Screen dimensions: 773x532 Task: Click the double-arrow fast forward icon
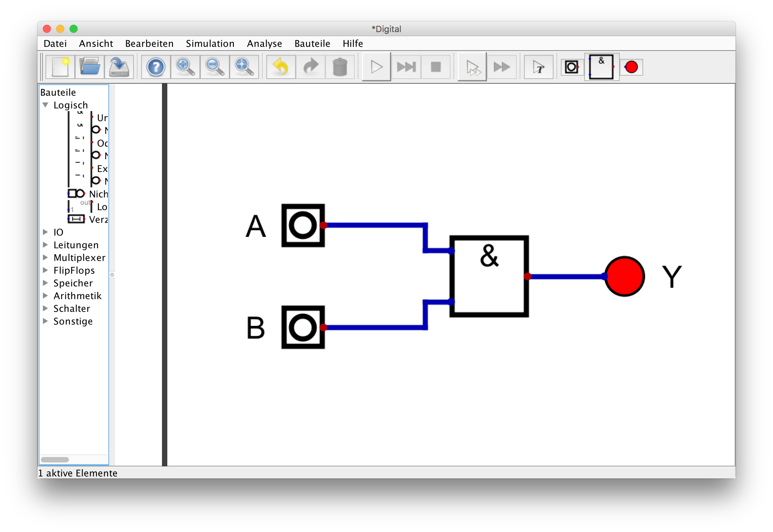502,67
